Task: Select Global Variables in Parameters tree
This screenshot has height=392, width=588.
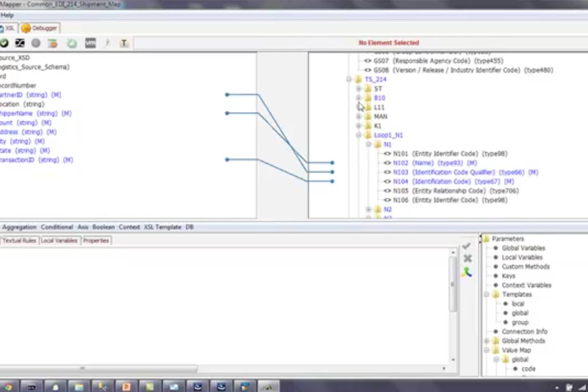Action: [x=523, y=248]
